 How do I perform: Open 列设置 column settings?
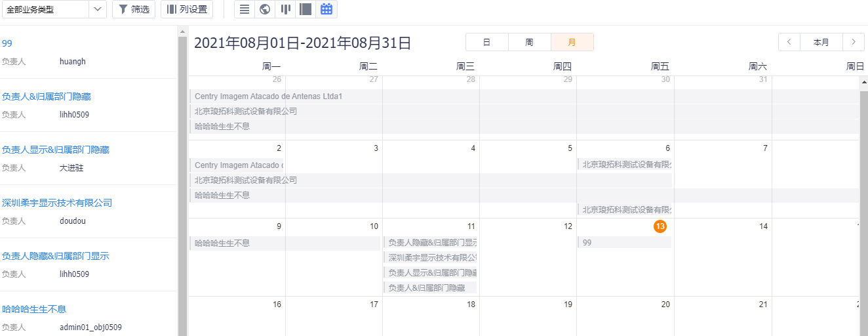(x=187, y=9)
